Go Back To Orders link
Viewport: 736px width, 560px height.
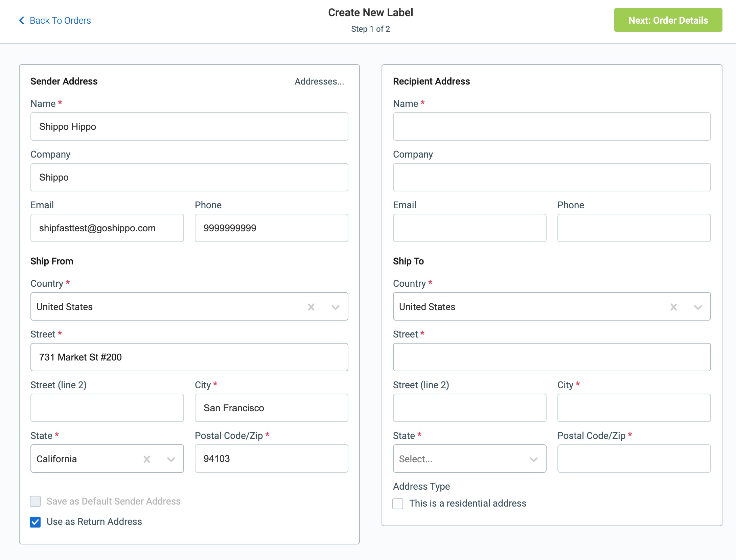point(55,20)
